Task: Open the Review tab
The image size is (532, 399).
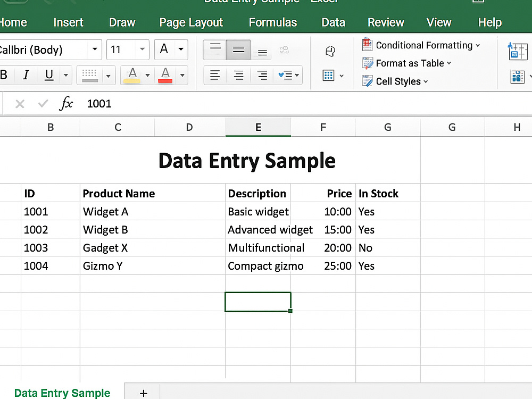Action: [386, 22]
